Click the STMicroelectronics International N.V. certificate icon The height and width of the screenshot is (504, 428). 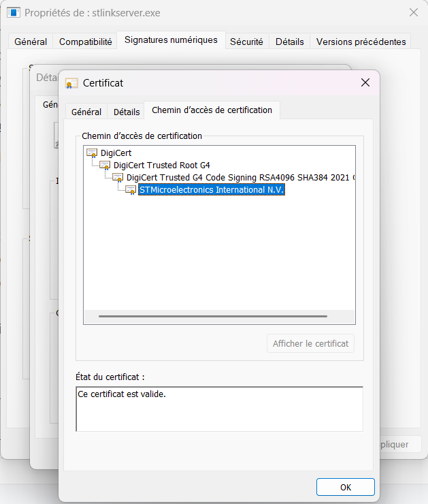point(131,189)
